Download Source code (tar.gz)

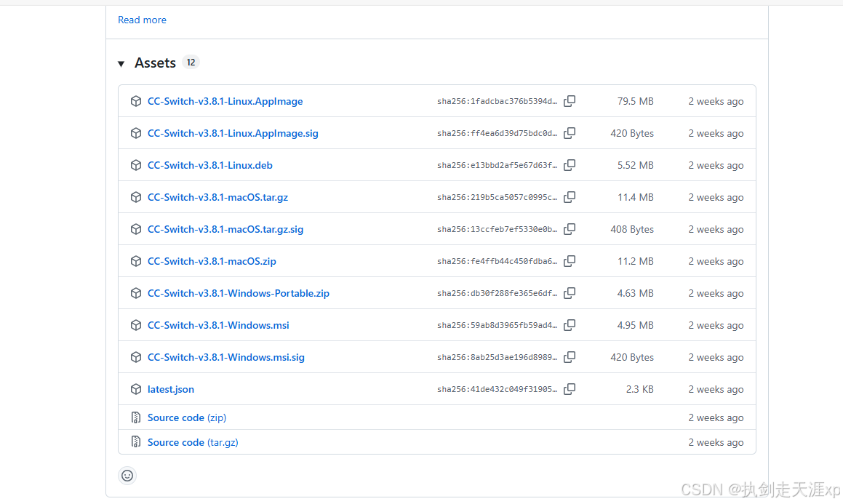click(193, 442)
